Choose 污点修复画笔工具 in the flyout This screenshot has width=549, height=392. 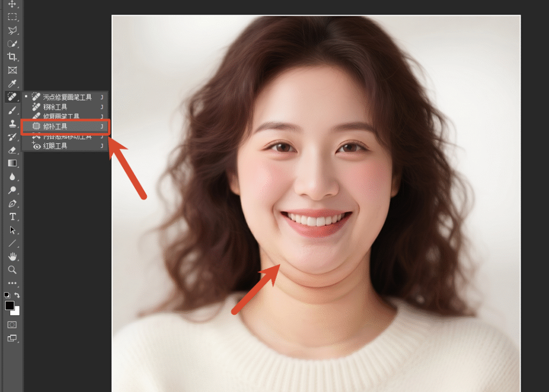click(x=67, y=97)
